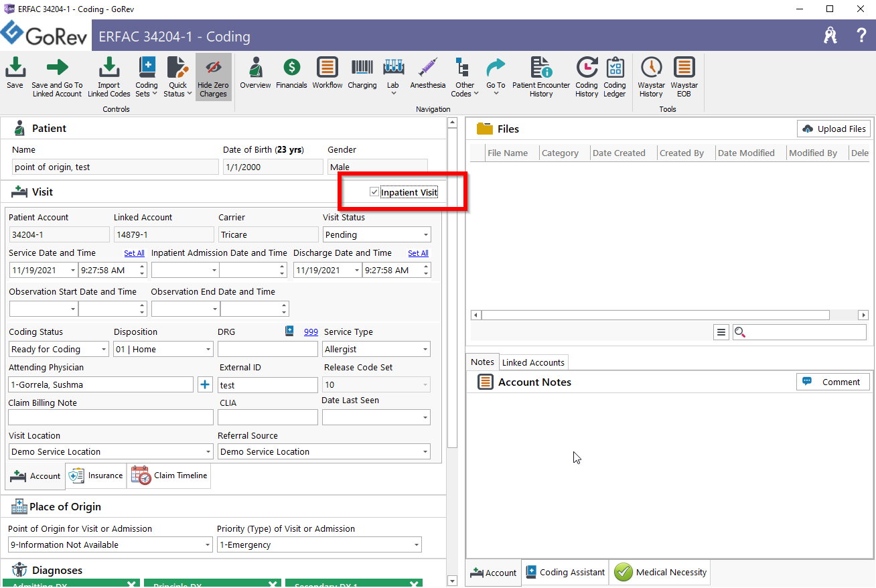
Task: Click the 999 DRG link
Action: click(311, 332)
